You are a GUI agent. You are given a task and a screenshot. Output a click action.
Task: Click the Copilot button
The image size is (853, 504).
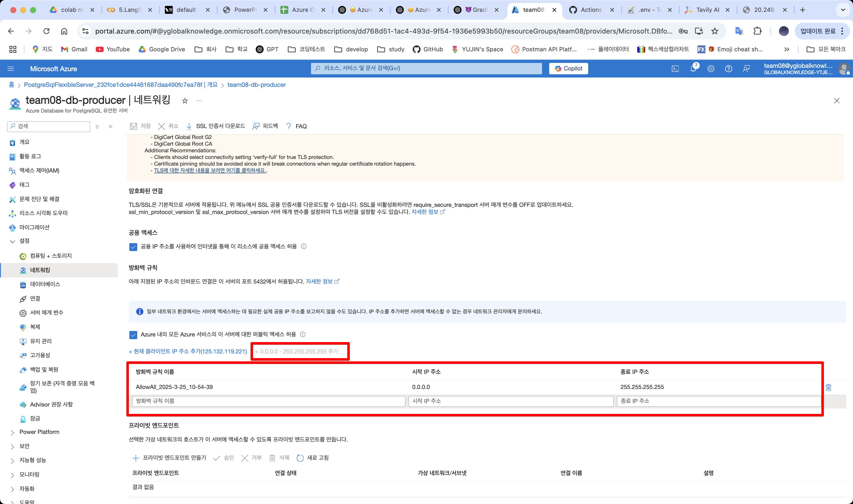tap(568, 69)
